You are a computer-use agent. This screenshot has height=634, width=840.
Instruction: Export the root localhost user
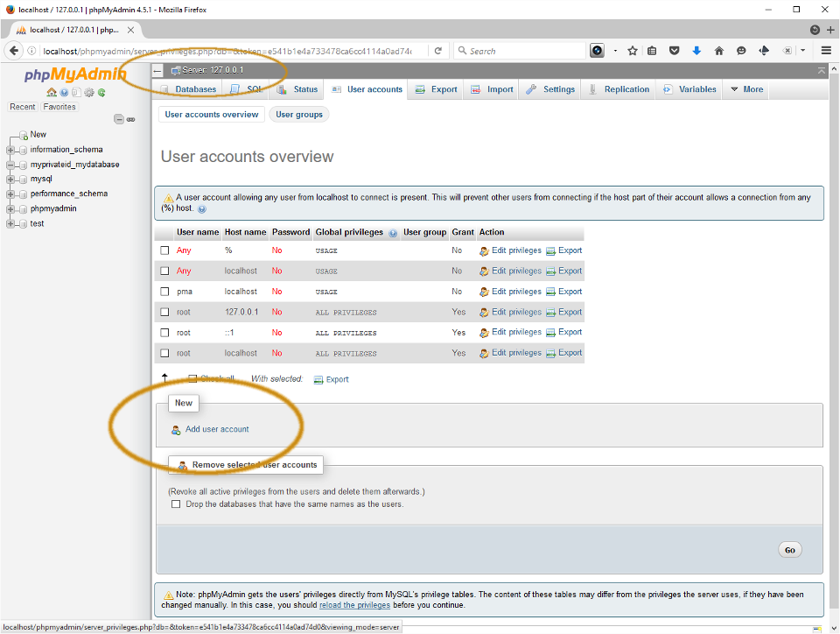(564, 353)
